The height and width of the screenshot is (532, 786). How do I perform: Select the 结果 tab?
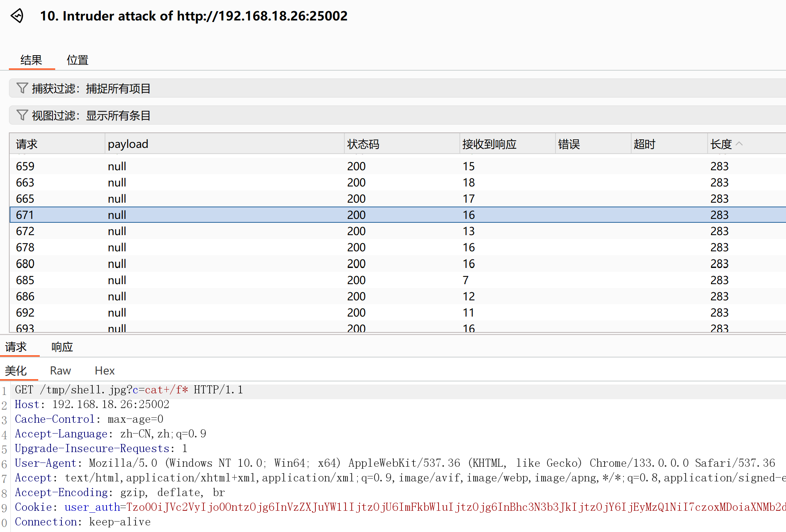pyautogui.click(x=31, y=60)
